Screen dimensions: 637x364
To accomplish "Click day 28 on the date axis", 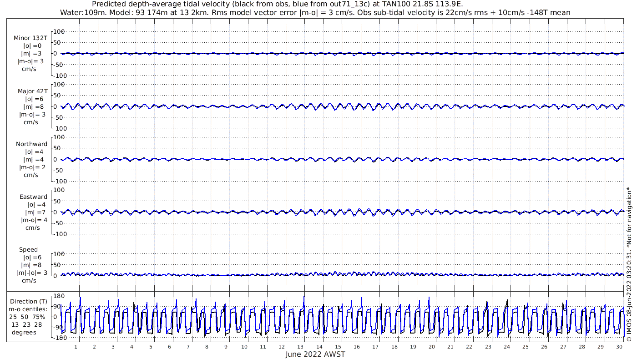I will point(582,347).
